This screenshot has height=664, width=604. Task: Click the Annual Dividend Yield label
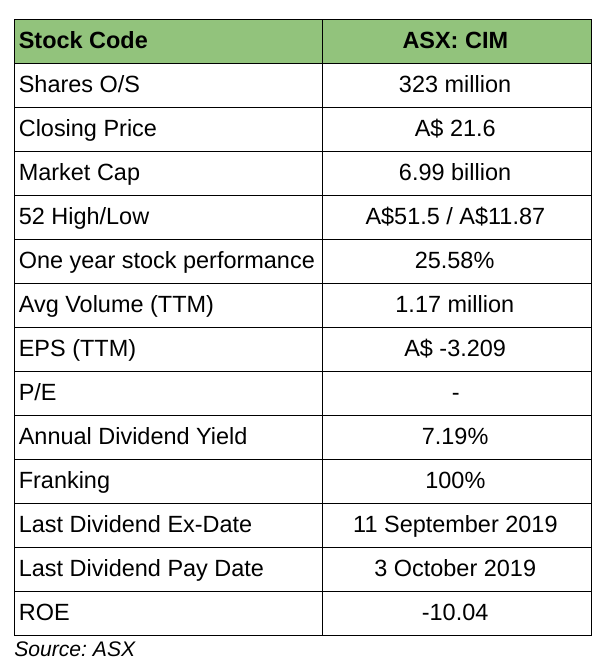click(133, 437)
